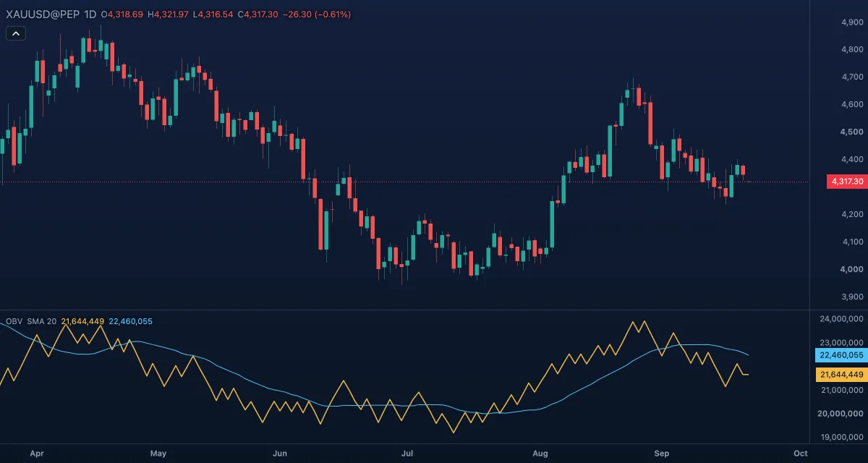Click the high price value H4,321.97
Image resolution: width=868 pixels, height=463 pixels.
coord(168,14)
